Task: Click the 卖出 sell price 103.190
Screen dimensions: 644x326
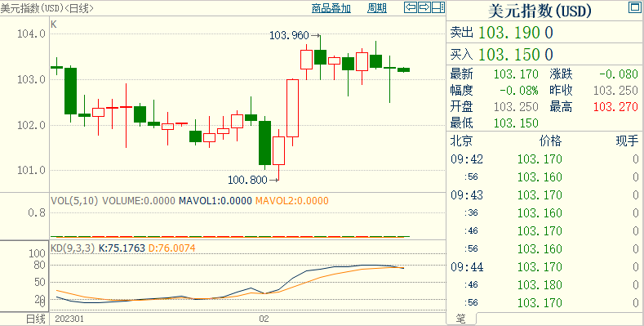Action: point(516,33)
